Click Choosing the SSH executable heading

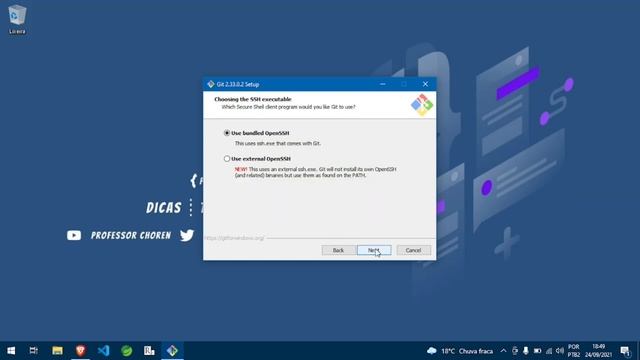(253, 99)
